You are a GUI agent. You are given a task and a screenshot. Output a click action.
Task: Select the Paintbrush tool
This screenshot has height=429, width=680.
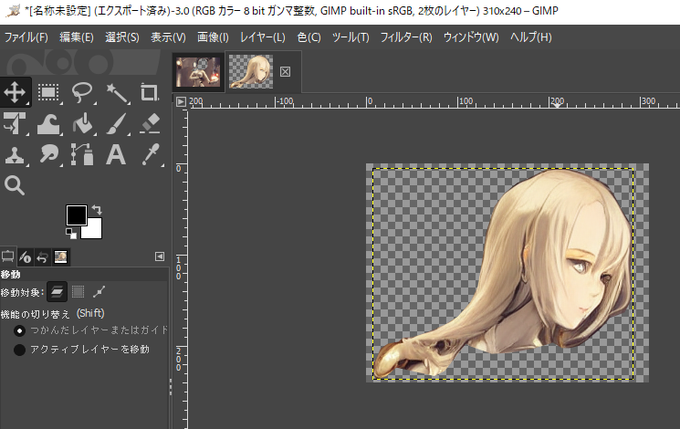pyautogui.click(x=116, y=124)
